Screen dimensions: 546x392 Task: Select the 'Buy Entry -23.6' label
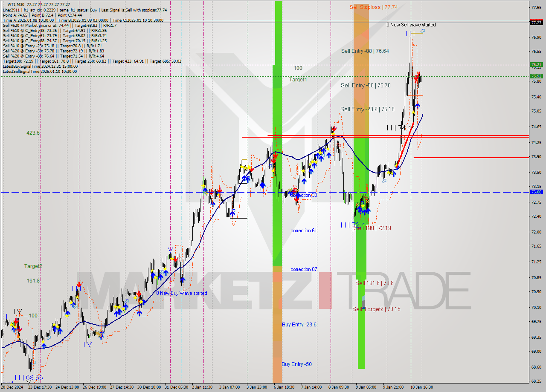pyautogui.click(x=299, y=325)
